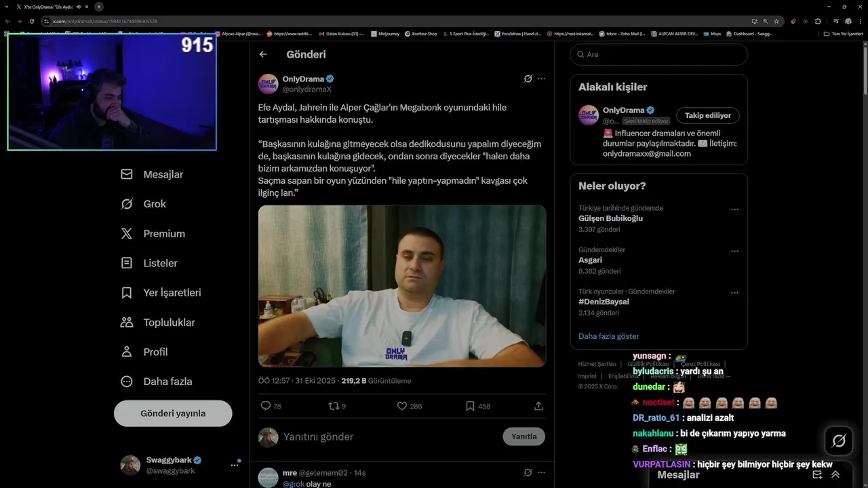
Task: Click the reply icon with 78 replies
Action: 266,406
